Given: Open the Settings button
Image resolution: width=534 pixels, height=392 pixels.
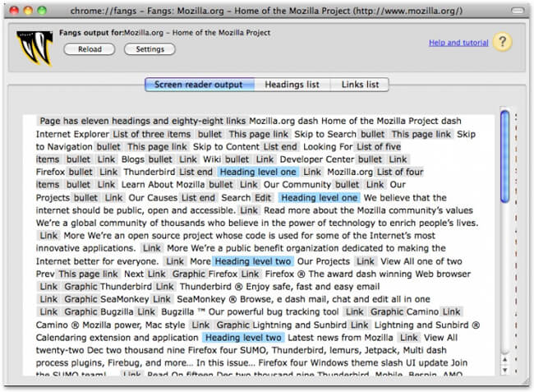Looking at the screenshot, I should [x=150, y=49].
